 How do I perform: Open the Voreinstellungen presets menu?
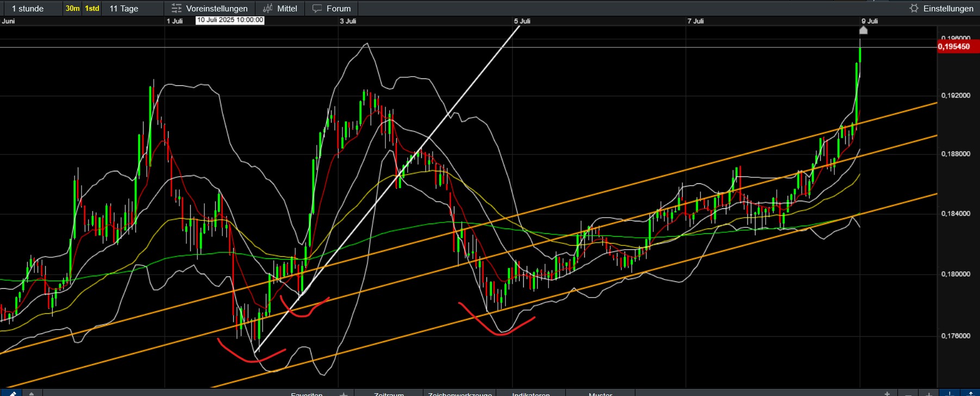[x=209, y=8]
